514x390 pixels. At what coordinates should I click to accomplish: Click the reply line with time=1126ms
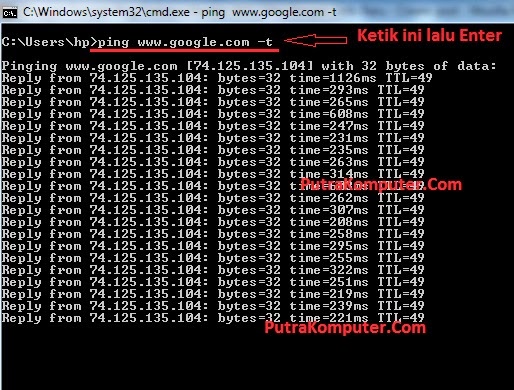coord(217,78)
